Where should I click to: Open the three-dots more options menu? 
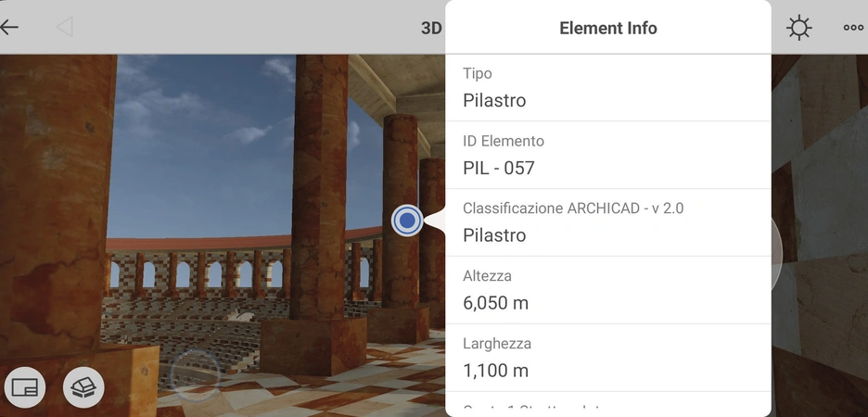click(x=853, y=28)
